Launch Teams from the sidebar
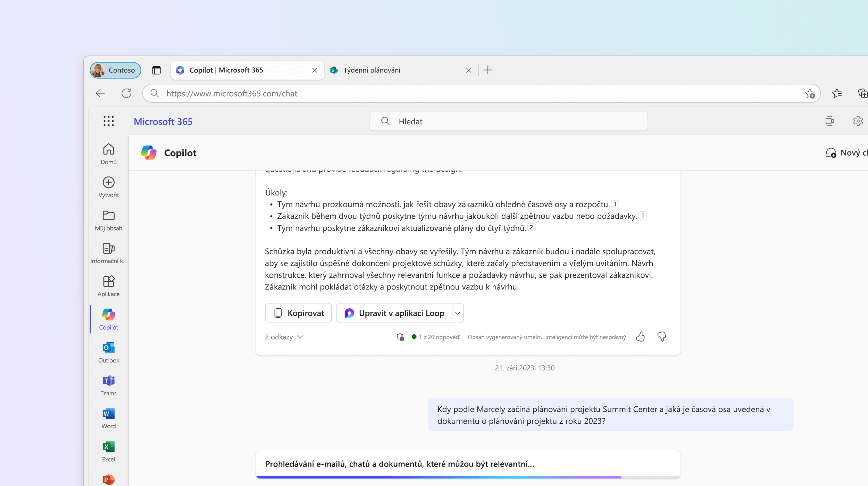The height and width of the screenshot is (486, 868). coord(108,385)
